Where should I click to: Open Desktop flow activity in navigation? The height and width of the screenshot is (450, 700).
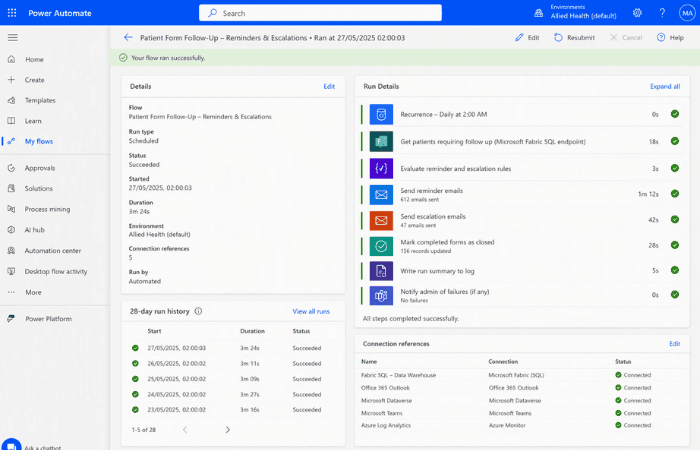click(55, 271)
